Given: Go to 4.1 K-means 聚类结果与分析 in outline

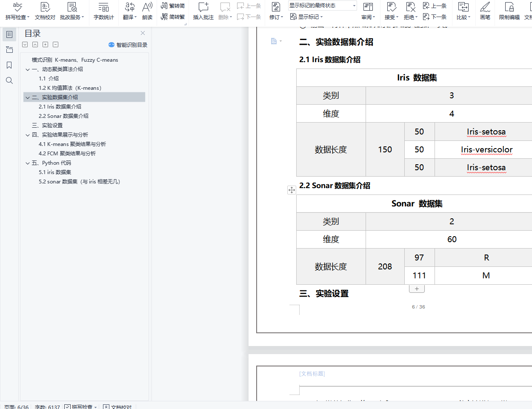Looking at the screenshot, I should click(x=72, y=144).
